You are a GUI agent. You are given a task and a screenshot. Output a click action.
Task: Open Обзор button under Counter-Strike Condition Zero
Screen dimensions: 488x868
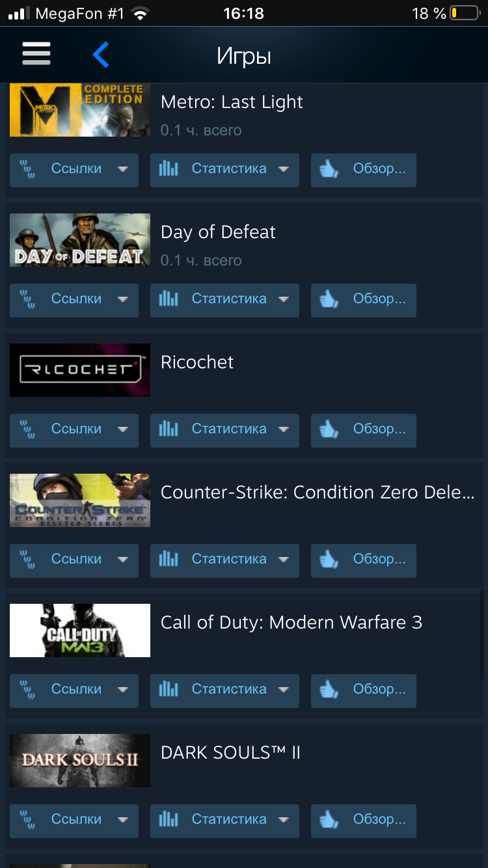(363, 560)
